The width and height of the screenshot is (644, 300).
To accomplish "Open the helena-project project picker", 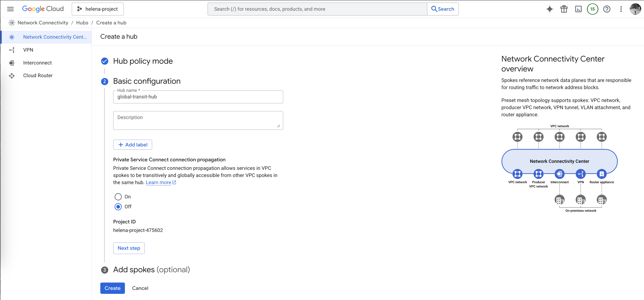I will (98, 9).
